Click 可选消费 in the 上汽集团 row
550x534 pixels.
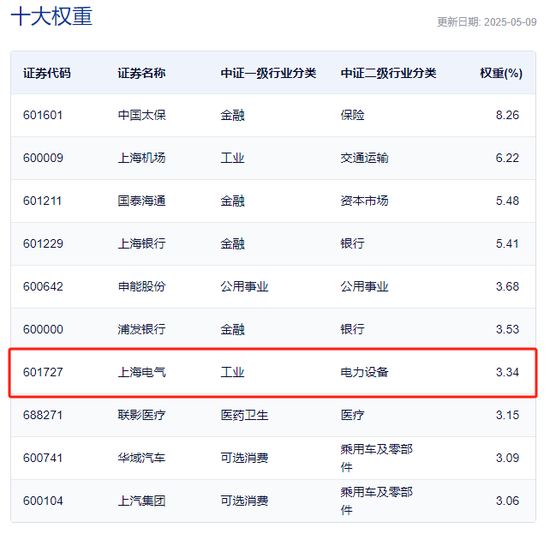click(244, 501)
